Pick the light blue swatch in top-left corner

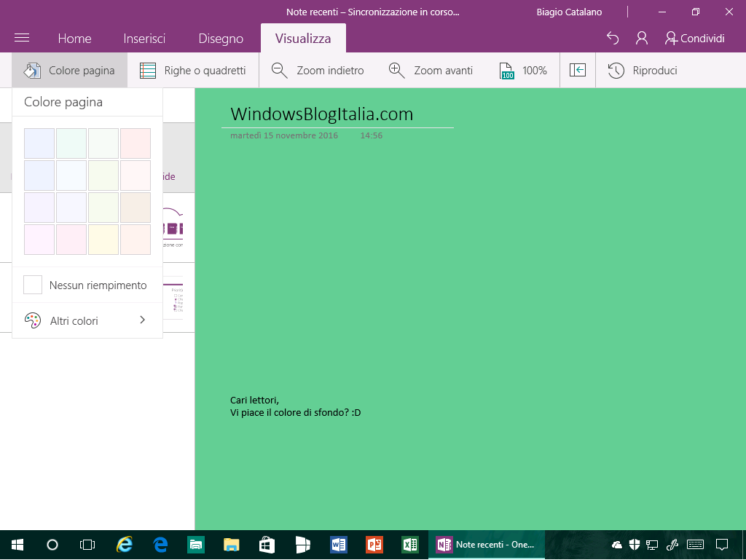click(39, 143)
